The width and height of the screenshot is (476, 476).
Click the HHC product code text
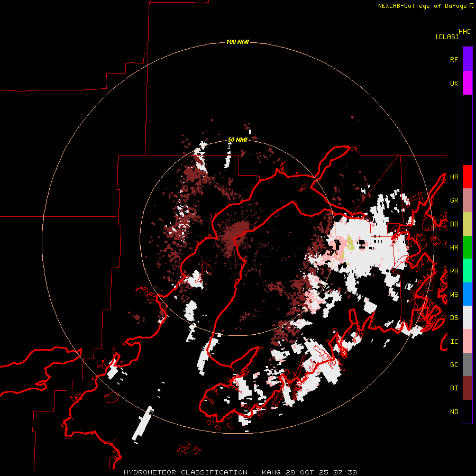pos(465,32)
